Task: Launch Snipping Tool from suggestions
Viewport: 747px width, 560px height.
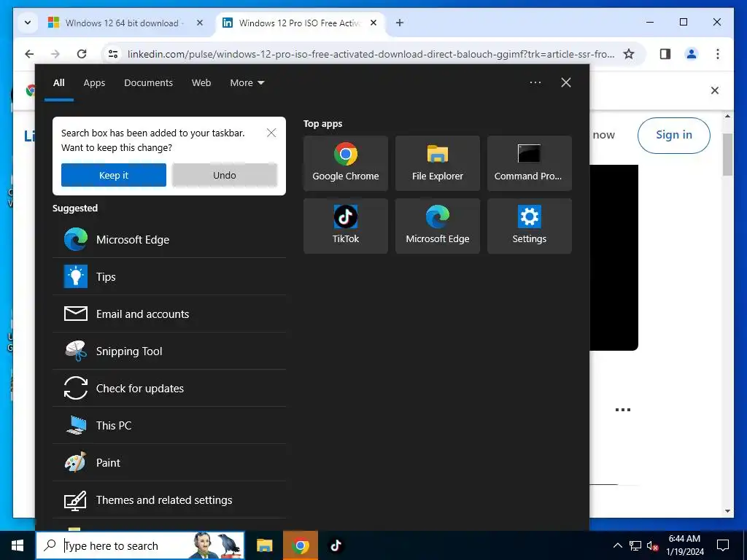Action: [x=169, y=351]
